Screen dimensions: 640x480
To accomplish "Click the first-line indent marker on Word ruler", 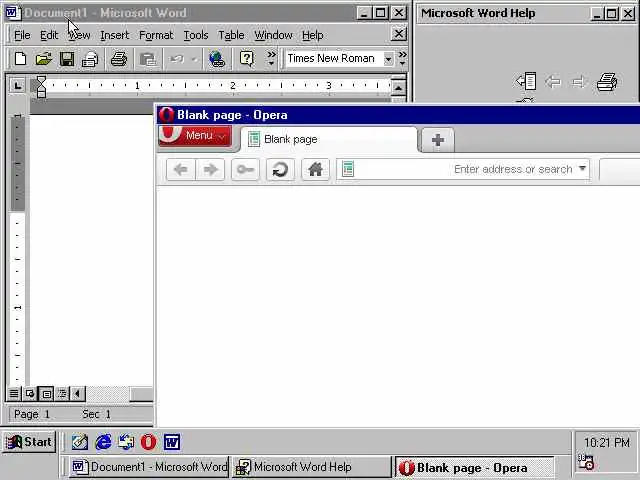I will 41,80.
